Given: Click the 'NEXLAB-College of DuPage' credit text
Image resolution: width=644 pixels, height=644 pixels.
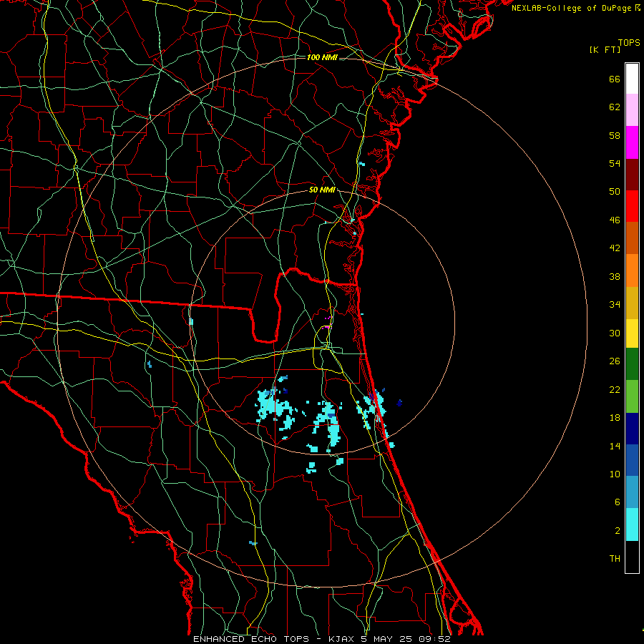Looking at the screenshot, I should tap(572, 8).
